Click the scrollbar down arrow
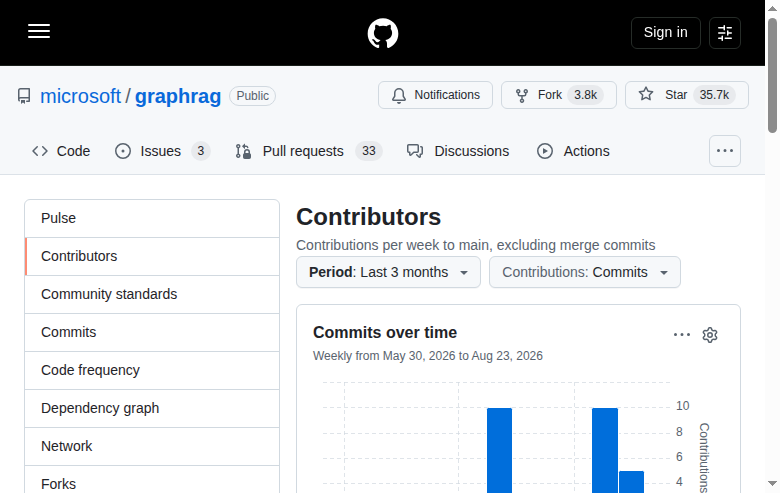The image size is (780, 493). point(772,484)
